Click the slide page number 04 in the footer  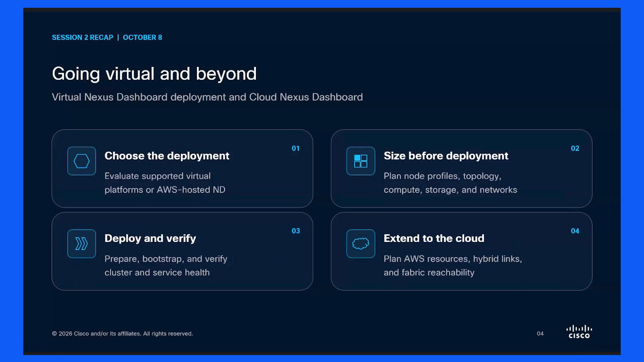coord(540,334)
